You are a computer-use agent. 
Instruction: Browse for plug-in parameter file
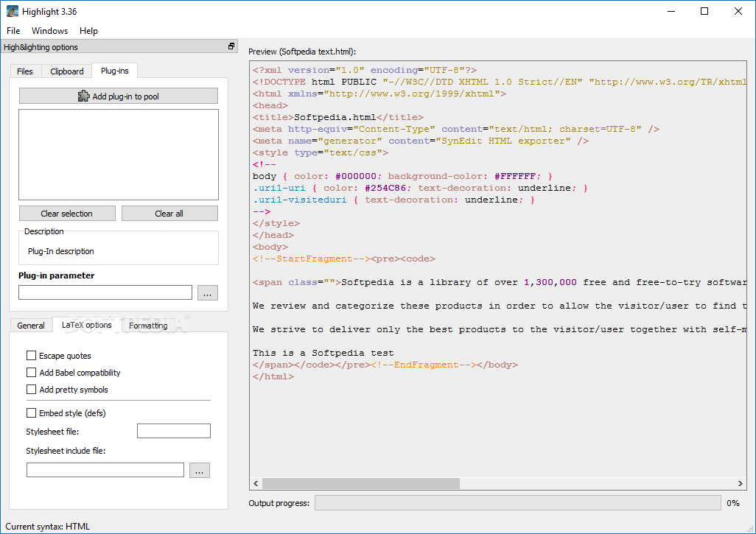[207, 293]
